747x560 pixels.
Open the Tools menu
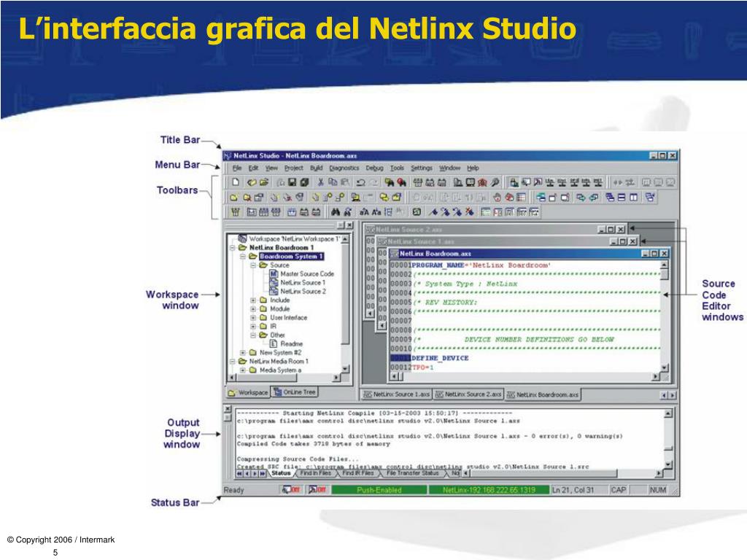point(397,168)
